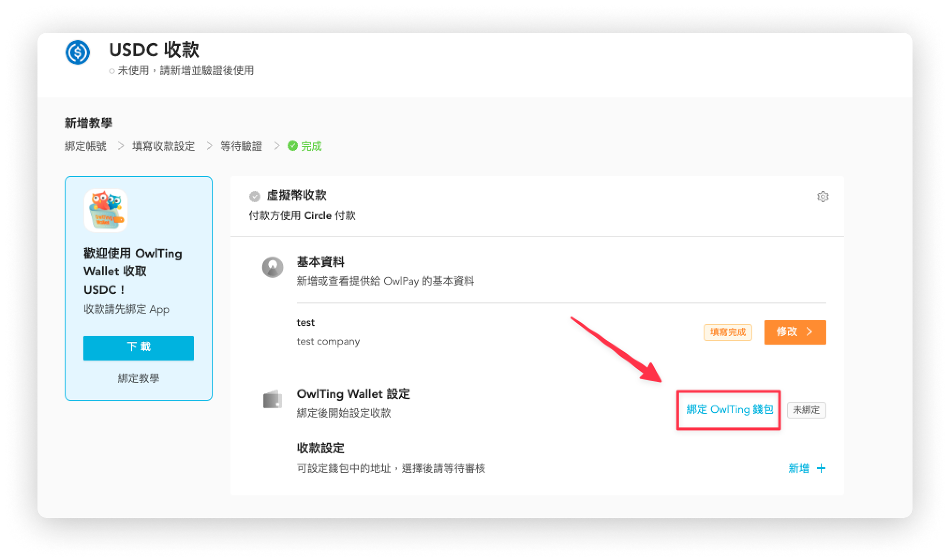Click the 可設定錢包中的地址 description text
The width and height of the screenshot is (950, 560).
click(x=391, y=468)
